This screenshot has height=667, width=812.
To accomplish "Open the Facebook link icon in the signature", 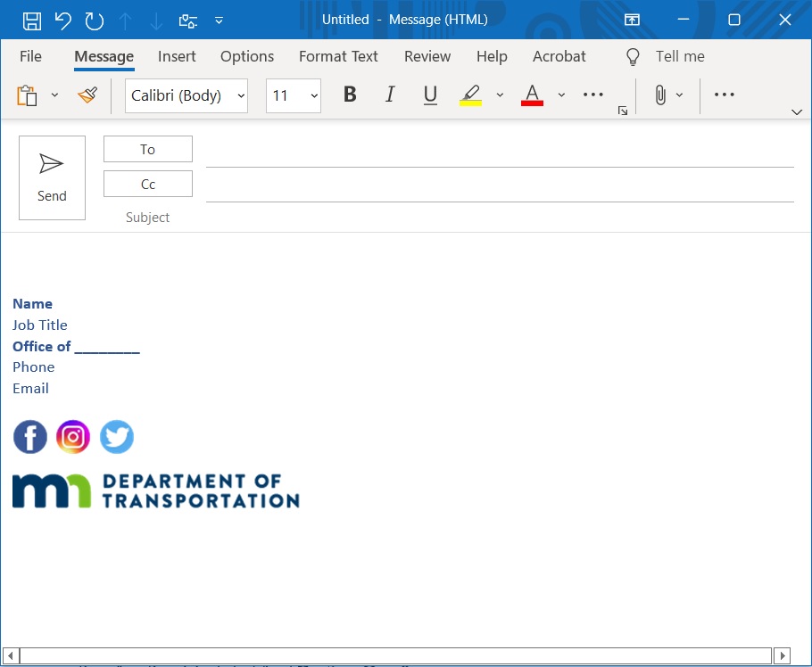I will click(29, 436).
